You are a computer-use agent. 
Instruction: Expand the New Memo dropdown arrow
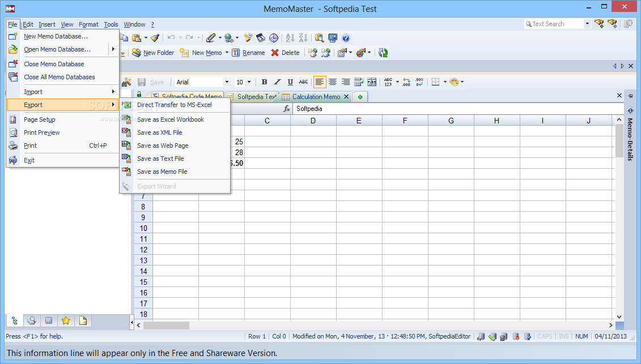(x=227, y=53)
